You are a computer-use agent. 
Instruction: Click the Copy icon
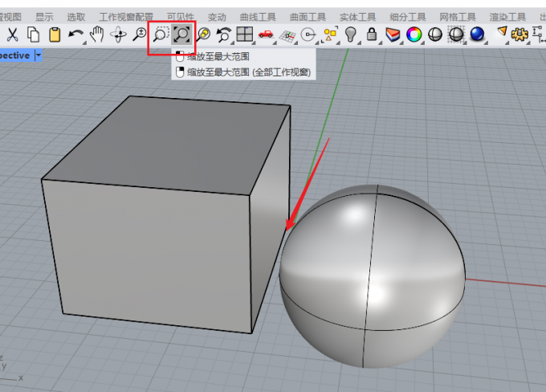[x=34, y=35]
